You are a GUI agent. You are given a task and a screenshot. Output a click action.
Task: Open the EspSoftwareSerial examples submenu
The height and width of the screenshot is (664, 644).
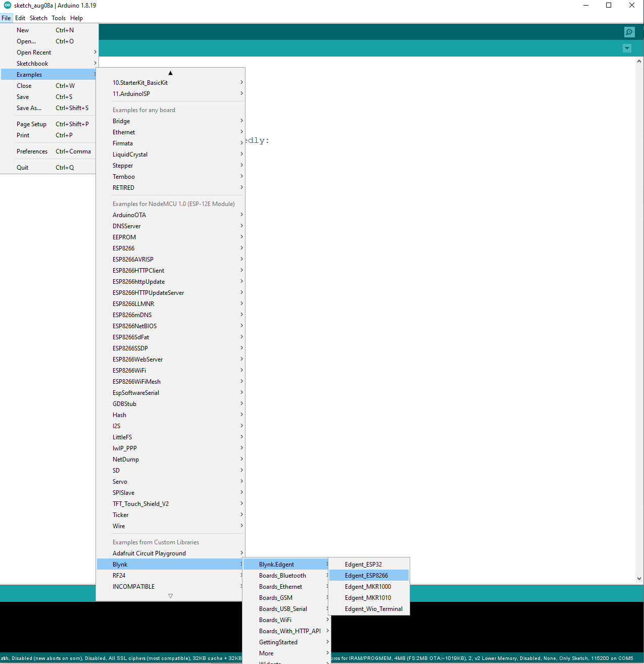170,393
